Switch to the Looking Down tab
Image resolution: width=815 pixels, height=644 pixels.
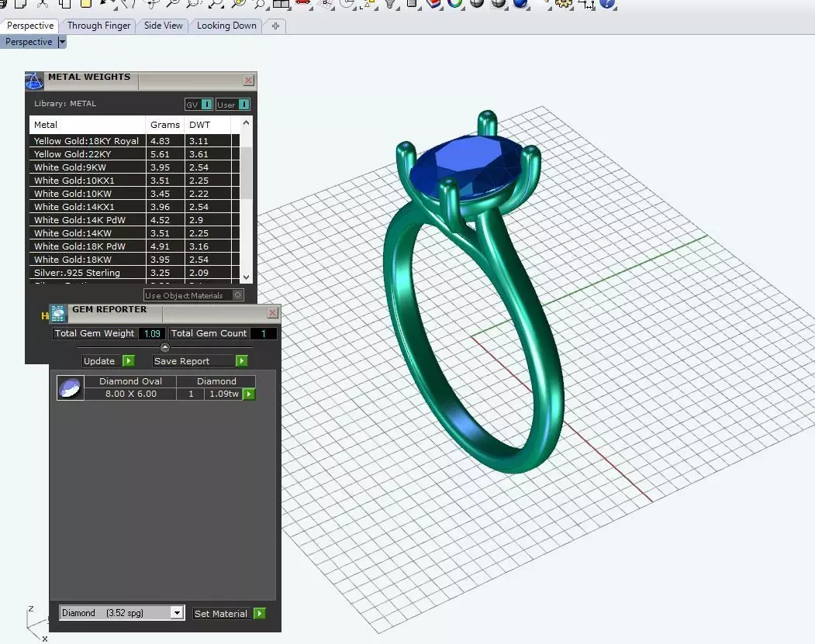click(x=226, y=26)
